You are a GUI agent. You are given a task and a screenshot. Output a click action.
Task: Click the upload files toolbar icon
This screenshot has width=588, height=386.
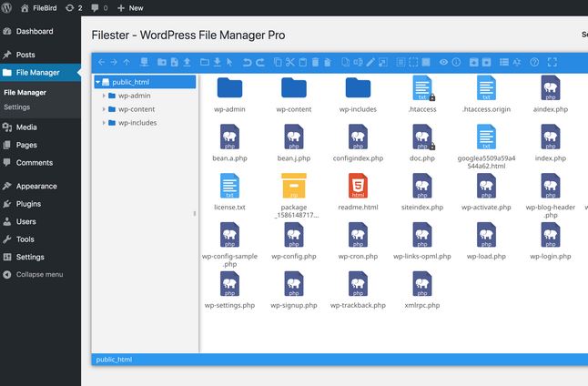click(187, 62)
